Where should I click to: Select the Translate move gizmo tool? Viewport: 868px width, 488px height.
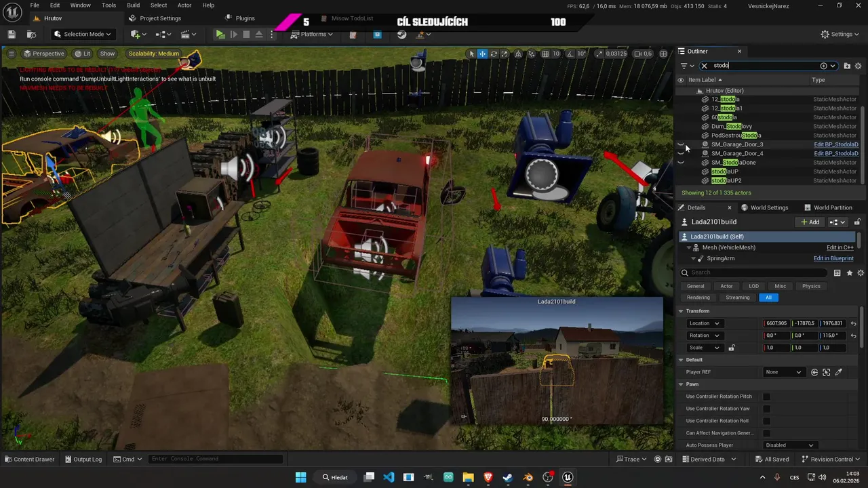tap(482, 54)
